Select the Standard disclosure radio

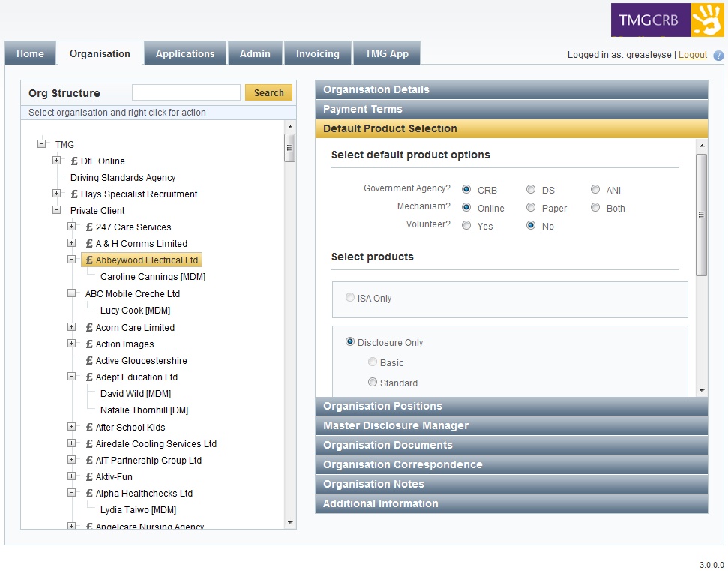[373, 382]
